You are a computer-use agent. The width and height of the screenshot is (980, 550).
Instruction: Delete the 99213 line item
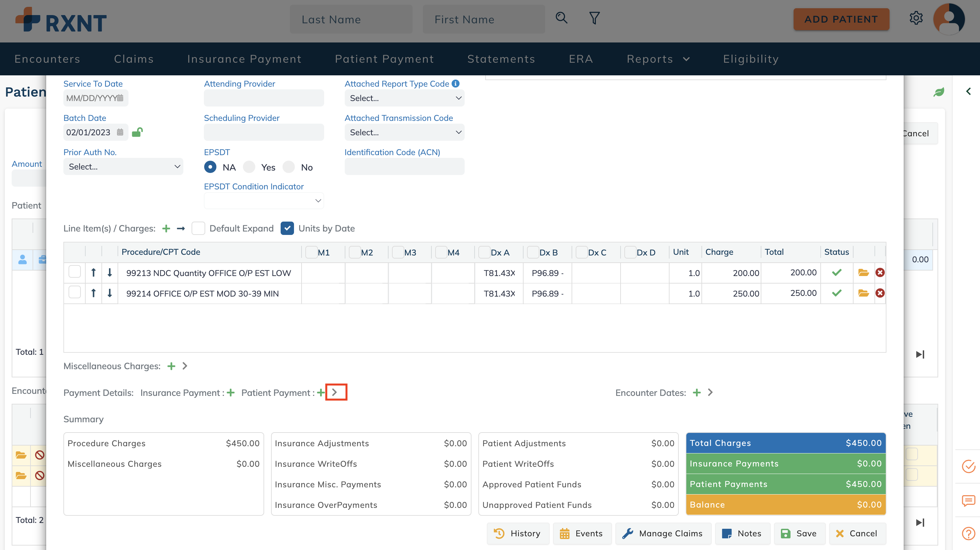pos(880,273)
